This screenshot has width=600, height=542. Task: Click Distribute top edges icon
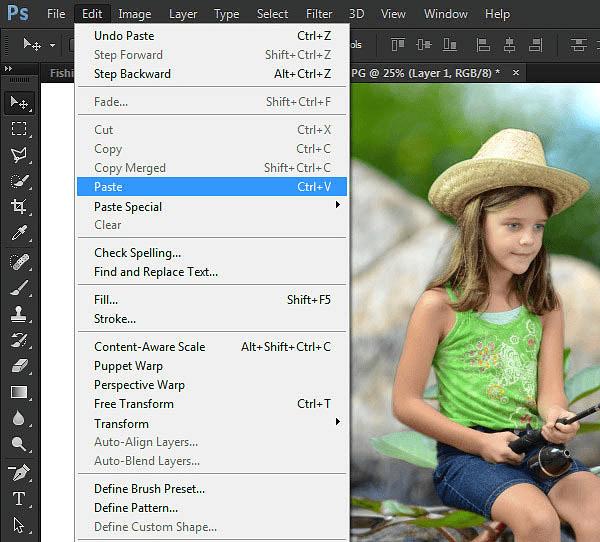point(578,44)
